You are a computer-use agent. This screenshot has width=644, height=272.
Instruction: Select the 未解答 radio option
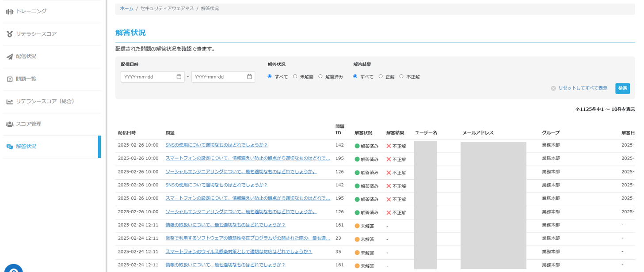click(x=295, y=76)
